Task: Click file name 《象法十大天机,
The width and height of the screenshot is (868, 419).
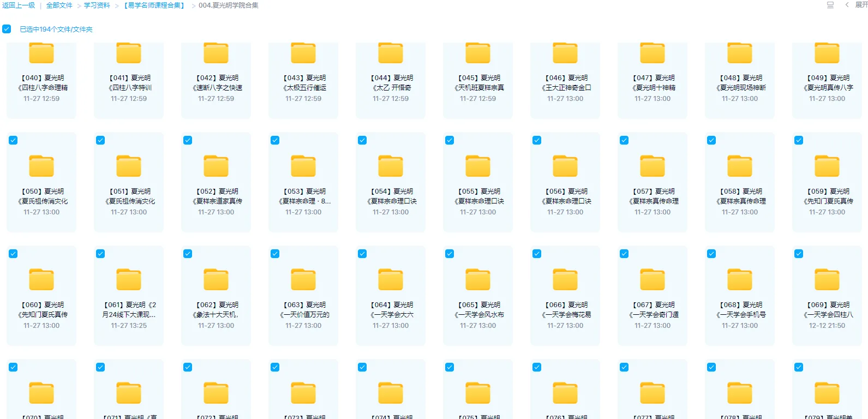Action: click(215, 315)
